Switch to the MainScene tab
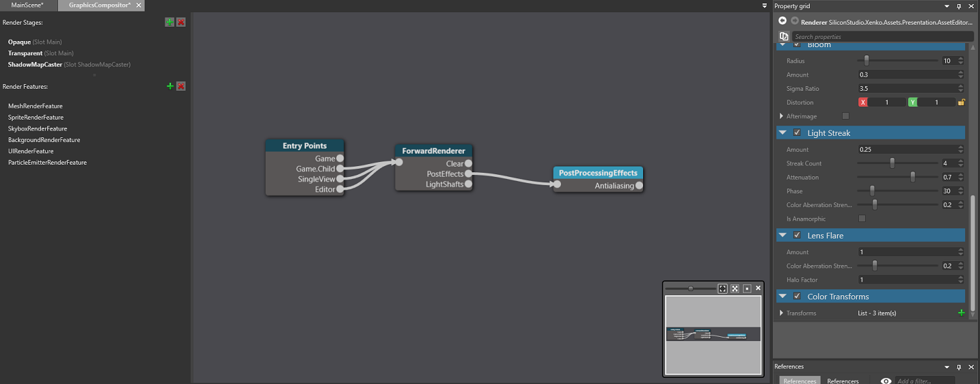This screenshot has height=384, width=980. click(x=27, y=5)
